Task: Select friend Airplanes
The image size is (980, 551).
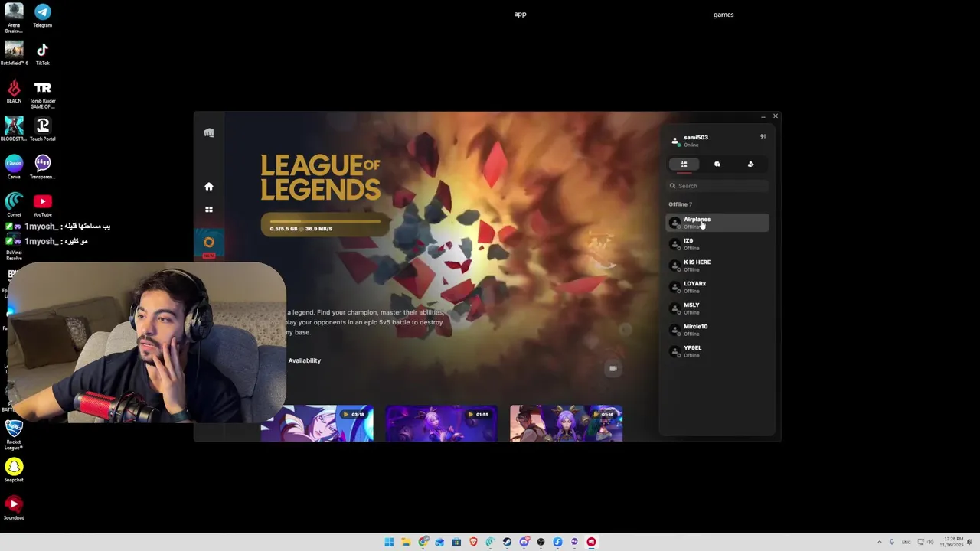Action: coord(717,223)
